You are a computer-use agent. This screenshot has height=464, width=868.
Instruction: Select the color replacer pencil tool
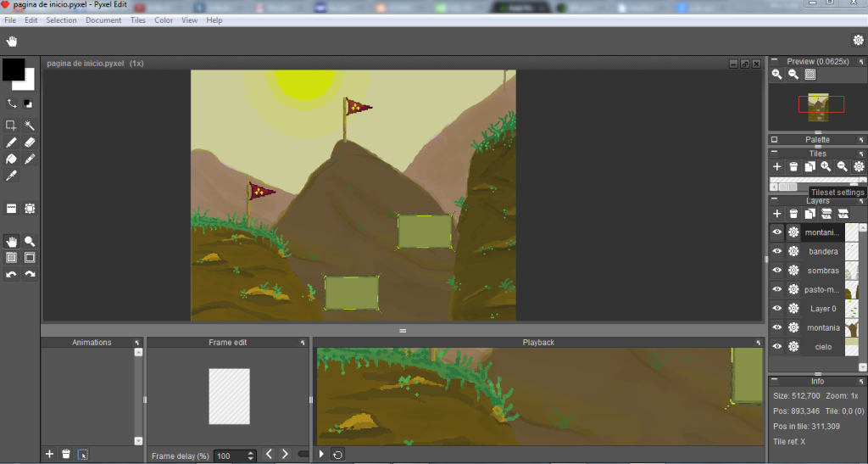(x=30, y=159)
